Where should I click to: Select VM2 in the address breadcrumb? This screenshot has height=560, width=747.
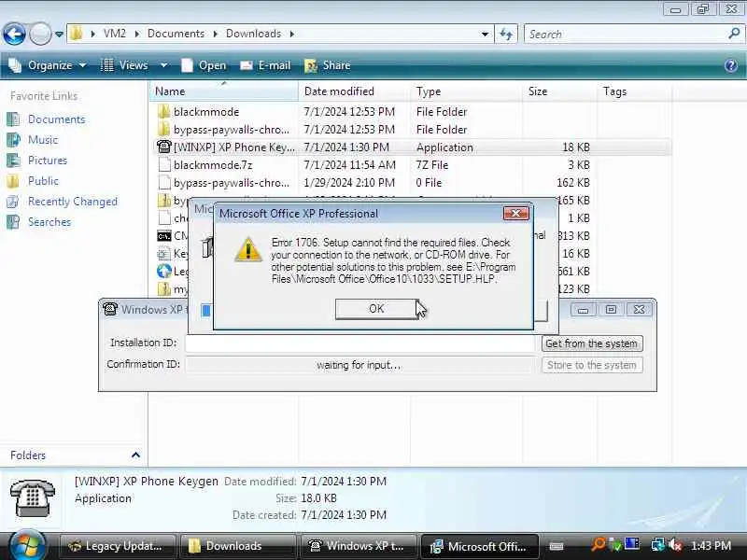coord(114,34)
